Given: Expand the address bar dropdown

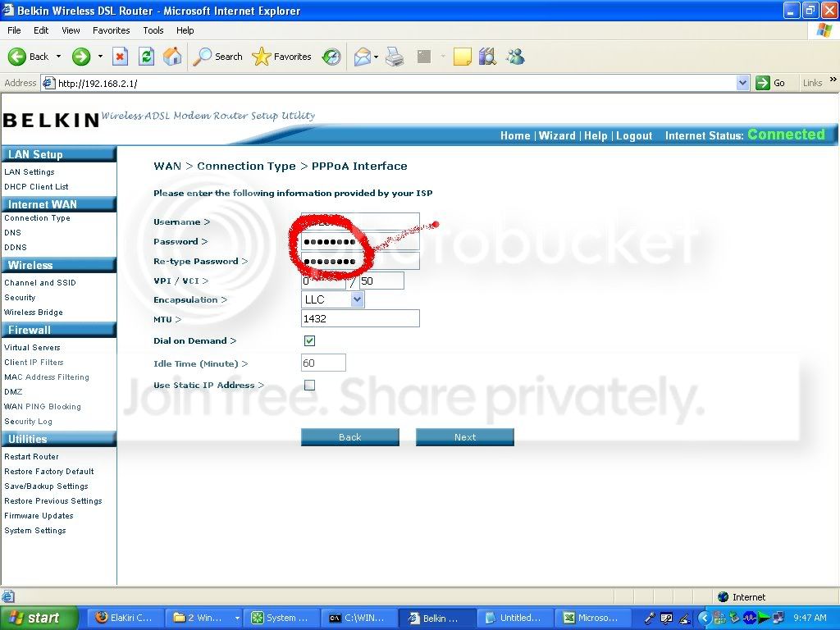Looking at the screenshot, I should [742, 83].
